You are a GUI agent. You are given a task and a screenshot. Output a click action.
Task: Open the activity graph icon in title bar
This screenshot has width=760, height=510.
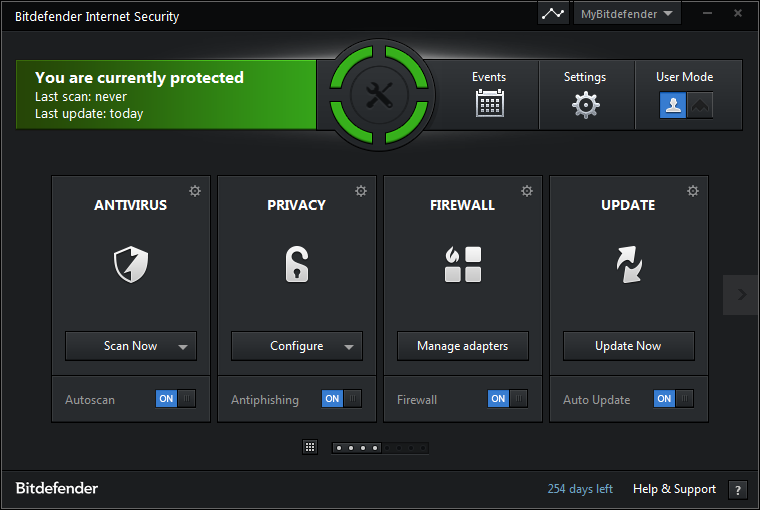point(553,14)
